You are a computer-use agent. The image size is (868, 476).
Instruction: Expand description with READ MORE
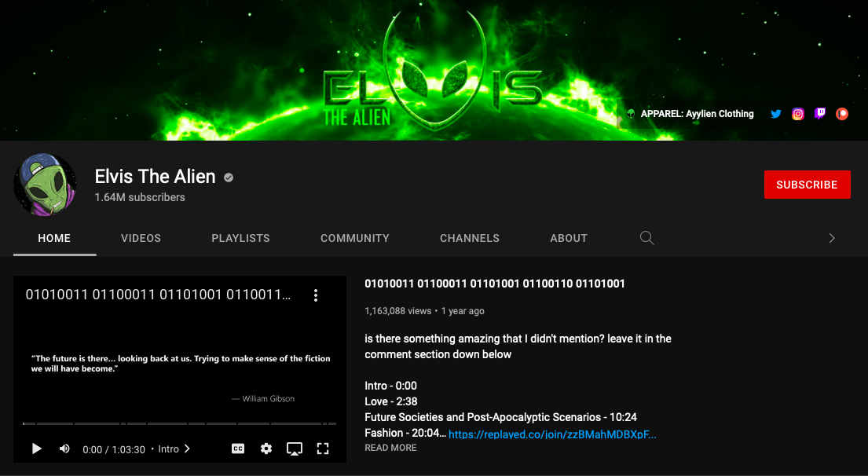pos(391,448)
